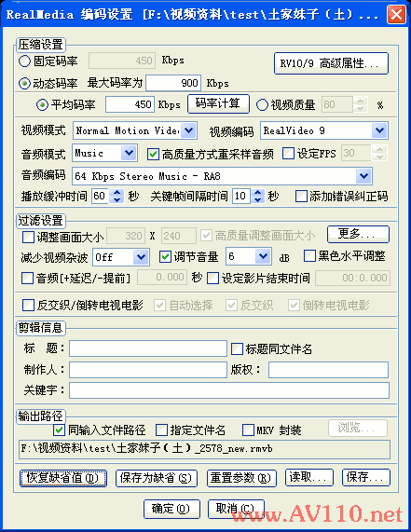The height and width of the screenshot is (532, 411).
Task: Toggle 高质量方式重采样音频 checkbox
Action: click(x=153, y=154)
